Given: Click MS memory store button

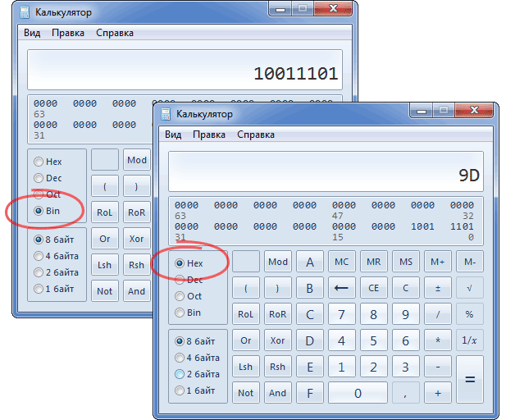Looking at the screenshot, I should pyautogui.click(x=406, y=262).
